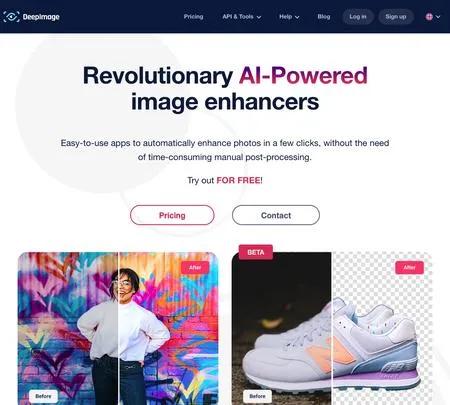The image size is (450, 405).
Task: Expand the API & Tools chevron
Action: [259, 17]
